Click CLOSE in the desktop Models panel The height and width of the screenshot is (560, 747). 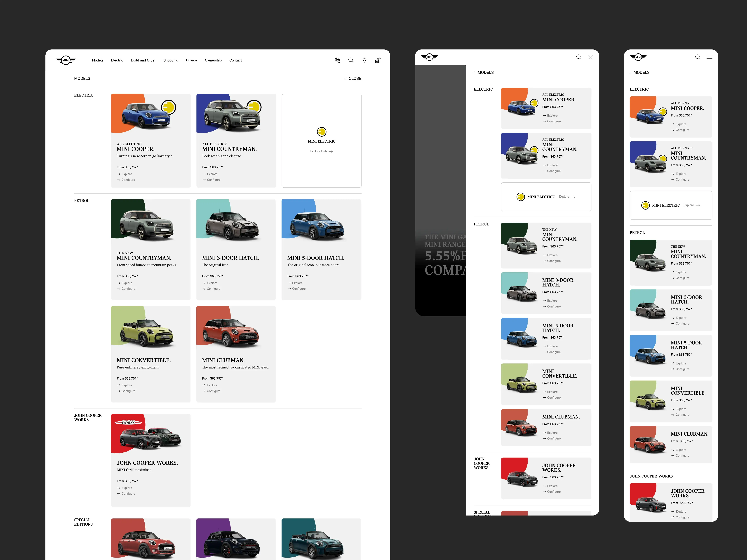(352, 78)
